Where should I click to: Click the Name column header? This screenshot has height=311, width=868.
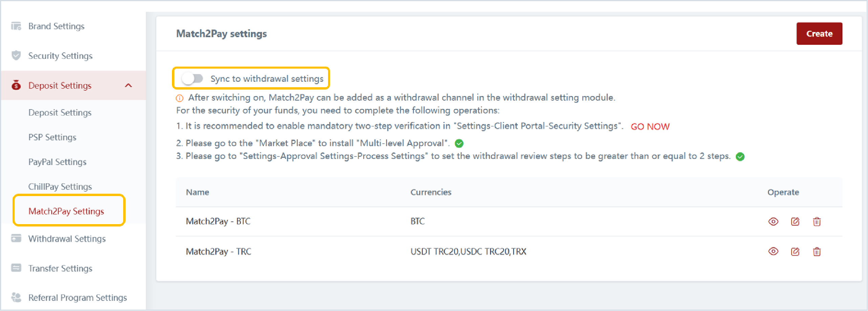(198, 192)
